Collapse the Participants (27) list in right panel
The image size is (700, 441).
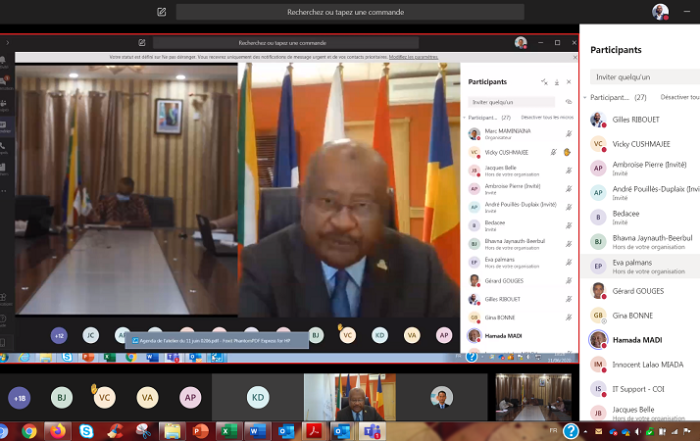pos(585,98)
